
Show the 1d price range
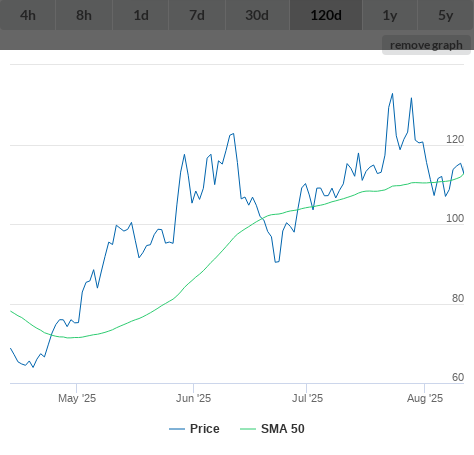pos(141,15)
